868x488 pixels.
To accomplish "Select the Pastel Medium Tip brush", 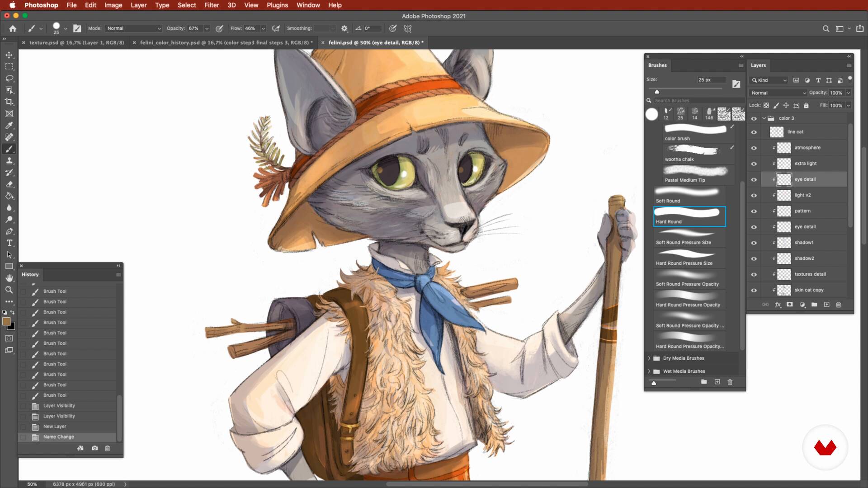I will click(x=699, y=174).
